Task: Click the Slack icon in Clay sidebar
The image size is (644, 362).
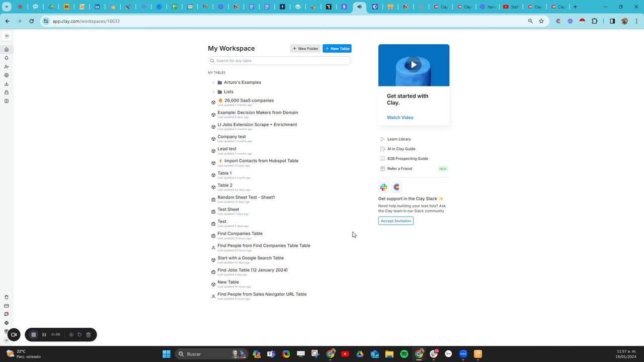Action: click(7, 323)
